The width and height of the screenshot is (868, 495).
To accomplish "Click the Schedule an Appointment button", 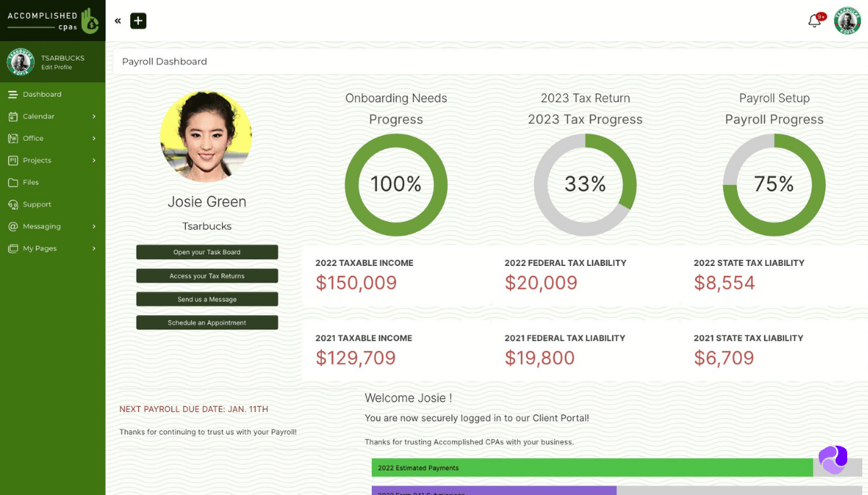I will [207, 323].
